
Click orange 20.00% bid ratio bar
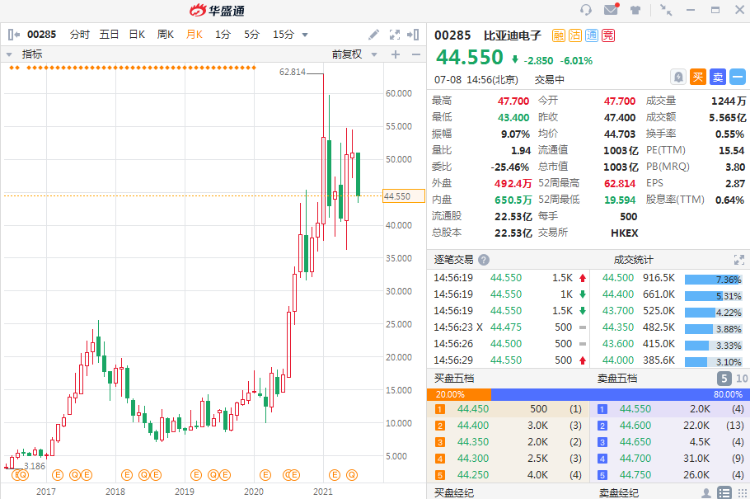coord(459,395)
